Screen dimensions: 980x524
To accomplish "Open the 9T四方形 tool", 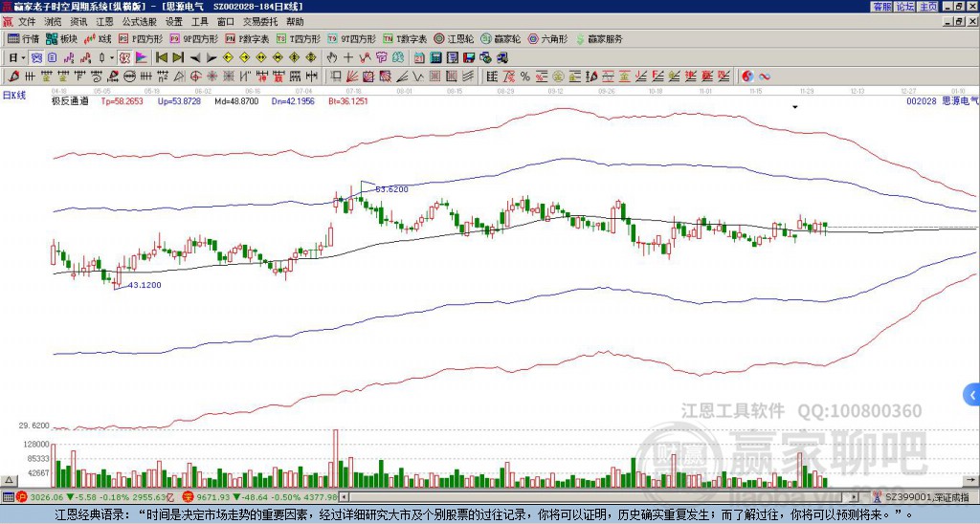I will point(352,38).
